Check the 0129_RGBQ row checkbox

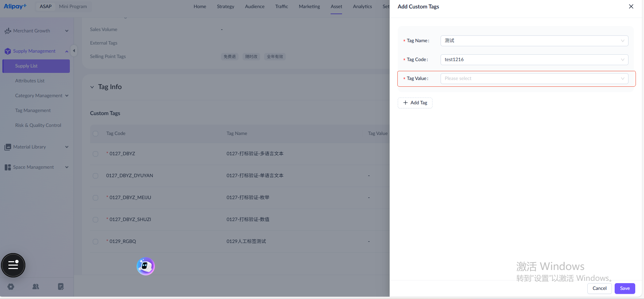click(95, 242)
